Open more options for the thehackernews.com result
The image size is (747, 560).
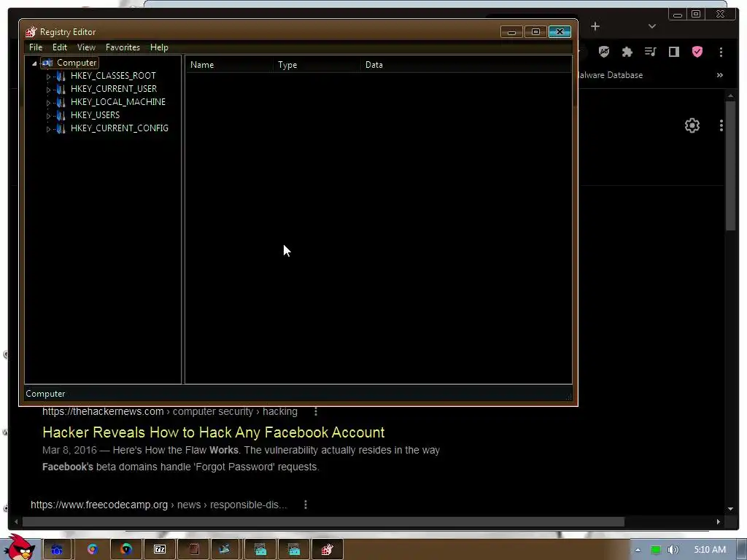316,411
